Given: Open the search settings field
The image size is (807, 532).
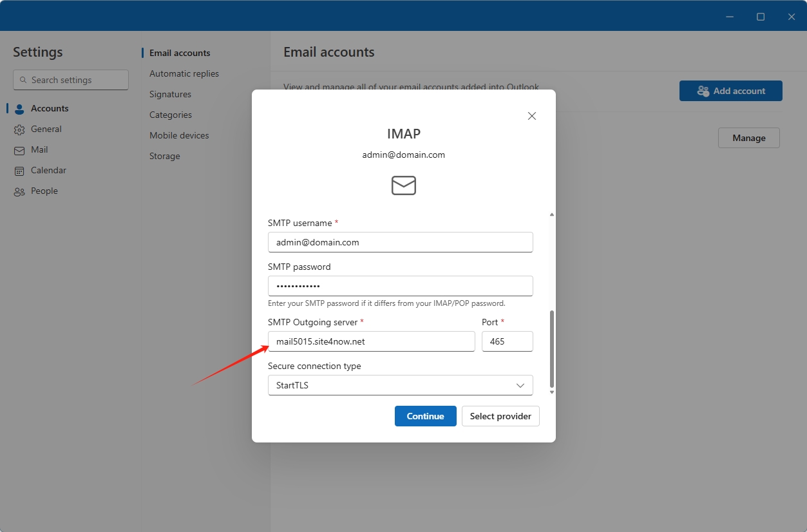Looking at the screenshot, I should [70, 80].
